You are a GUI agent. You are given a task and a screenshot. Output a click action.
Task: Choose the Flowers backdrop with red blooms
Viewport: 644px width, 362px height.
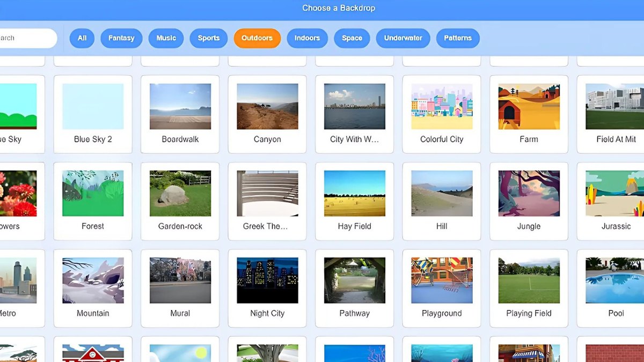pos(21,201)
